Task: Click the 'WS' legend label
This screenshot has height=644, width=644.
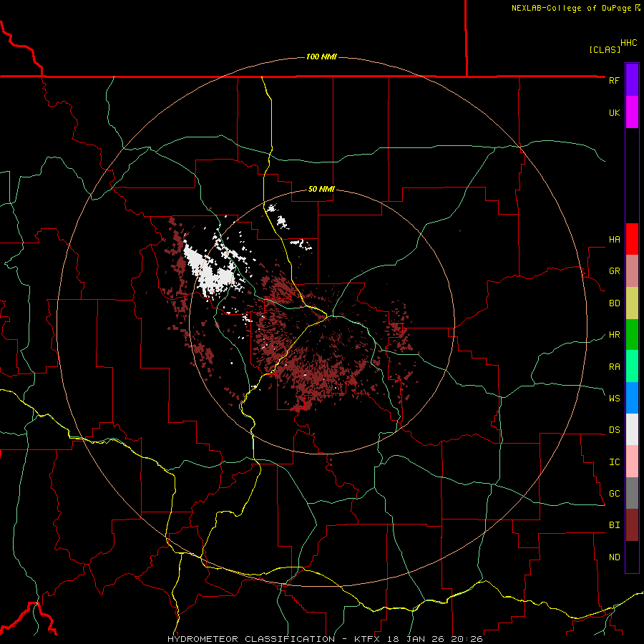Action: point(614,399)
